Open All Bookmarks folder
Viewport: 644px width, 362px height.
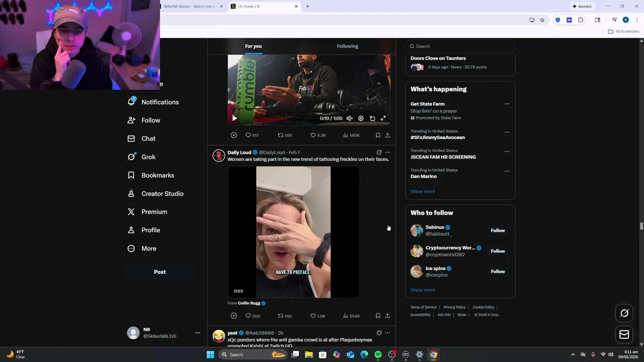(x=624, y=31)
